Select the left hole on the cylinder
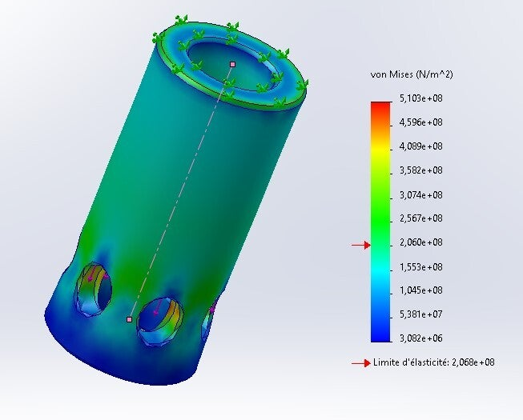The width and height of the screenshot is (523, 420). coord(94,289)
